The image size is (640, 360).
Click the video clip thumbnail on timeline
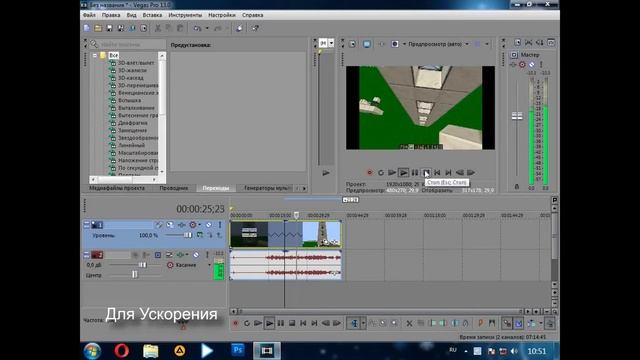click(286, 234)
